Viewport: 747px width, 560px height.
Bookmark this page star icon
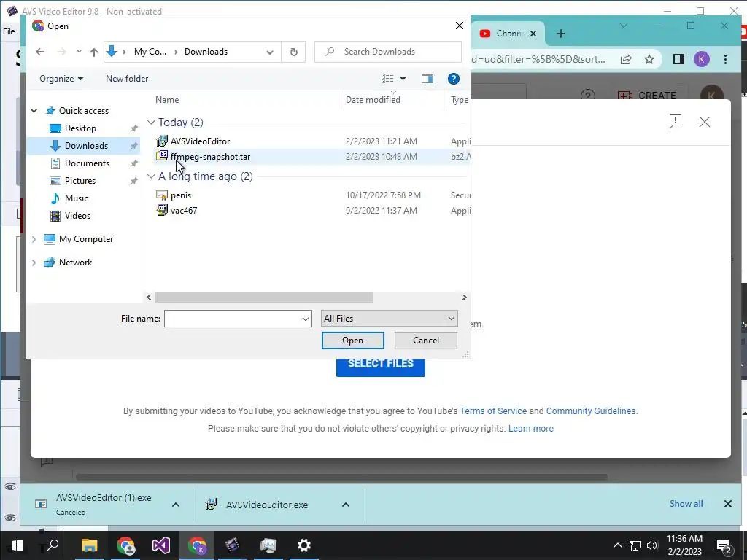(x=649, y=59)
